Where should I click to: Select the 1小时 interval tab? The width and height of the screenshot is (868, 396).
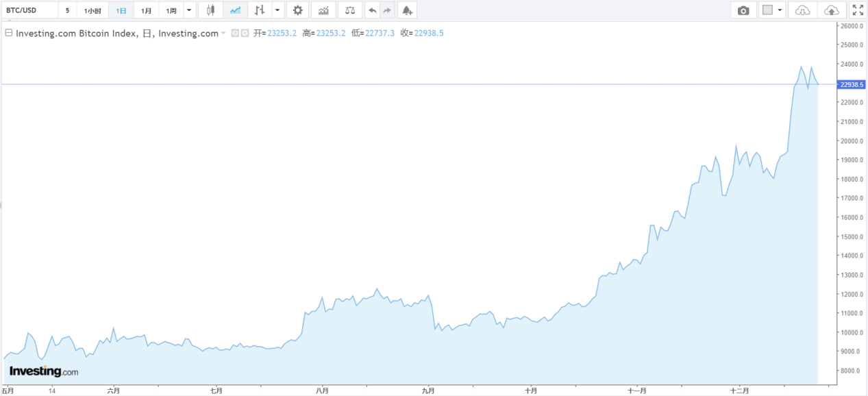pyautogui.click(x=92, y=10)
